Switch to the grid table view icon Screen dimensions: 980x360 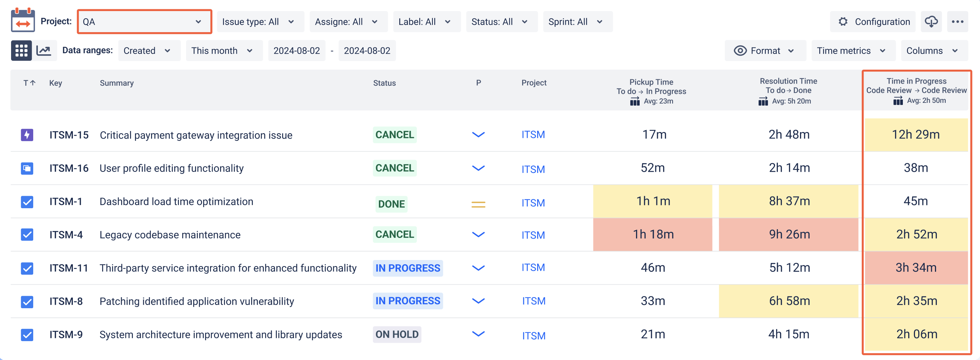21,51
